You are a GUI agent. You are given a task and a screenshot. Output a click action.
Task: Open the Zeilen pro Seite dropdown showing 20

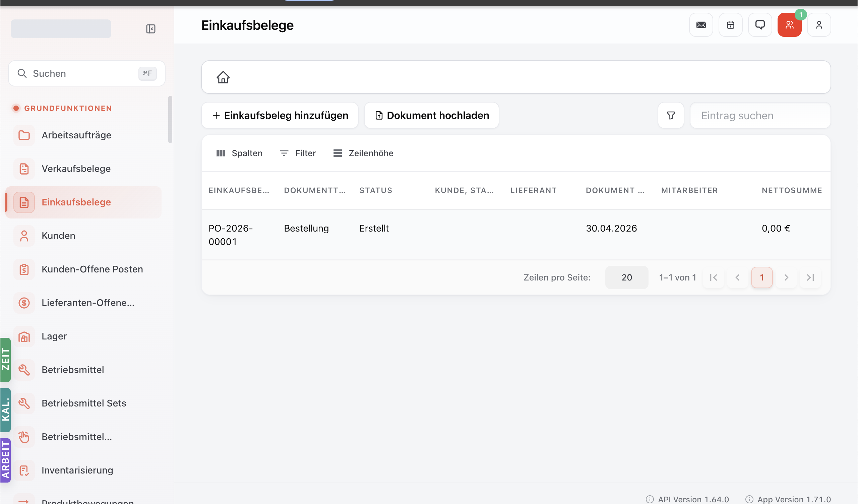[626, 277]
